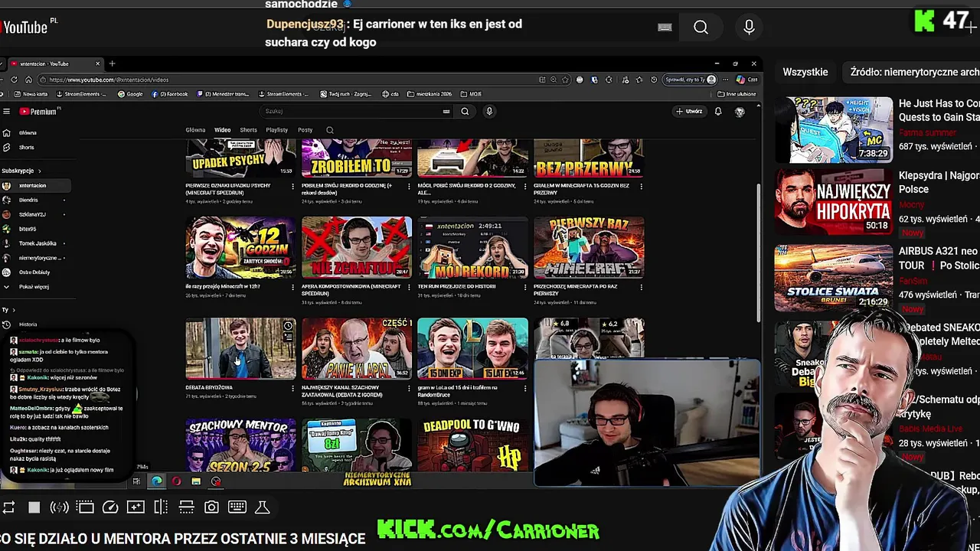The height and width of the screenshot is (551, 980).
Task: Open File Explorer from the taskbar
Action: 196,481
